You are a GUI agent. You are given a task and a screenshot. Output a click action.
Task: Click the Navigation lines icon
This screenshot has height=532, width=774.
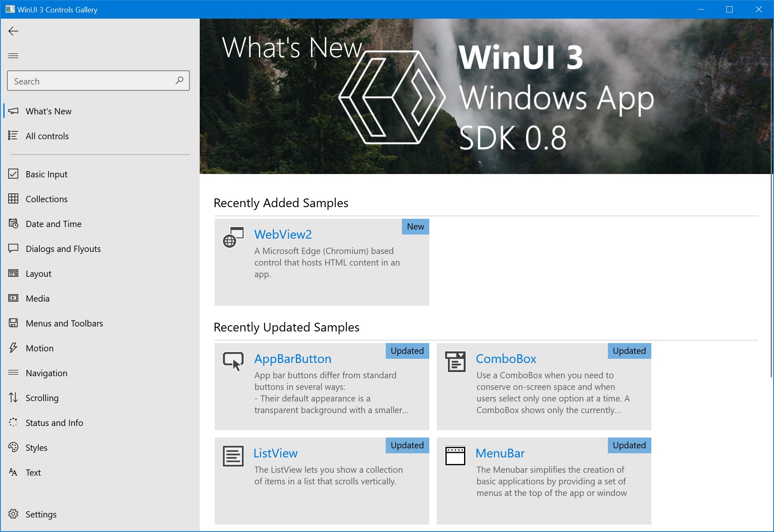13,372
